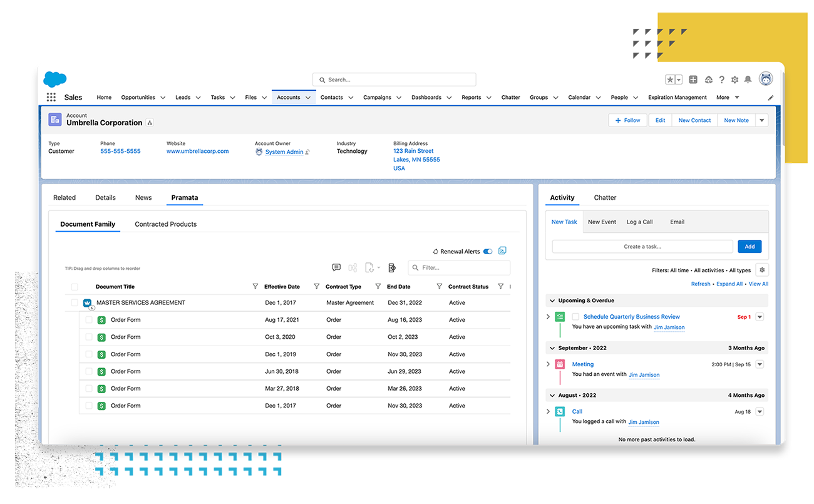814x504 pixels.
Task: Click the Expand All activities link
Action: coord(729,284)
